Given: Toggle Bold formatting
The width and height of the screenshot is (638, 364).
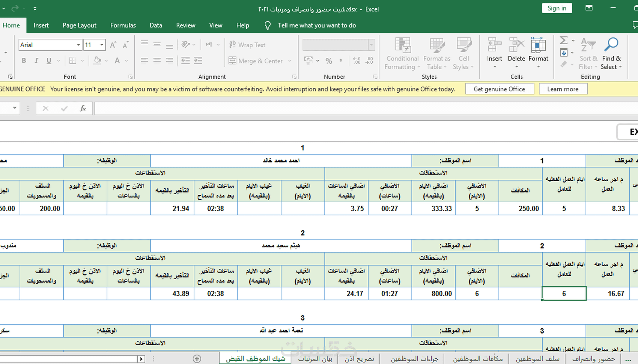Looking at the screenshot, I should (24, 61).
